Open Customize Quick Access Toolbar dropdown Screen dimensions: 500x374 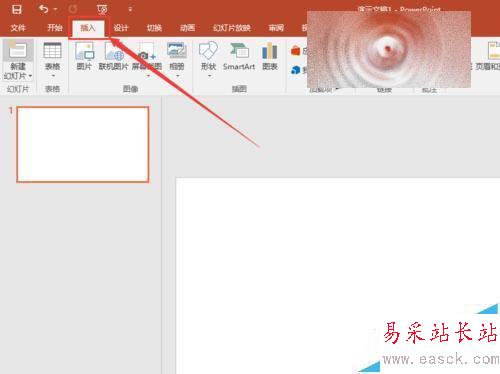pyautogui.click(x=130, y=9)
